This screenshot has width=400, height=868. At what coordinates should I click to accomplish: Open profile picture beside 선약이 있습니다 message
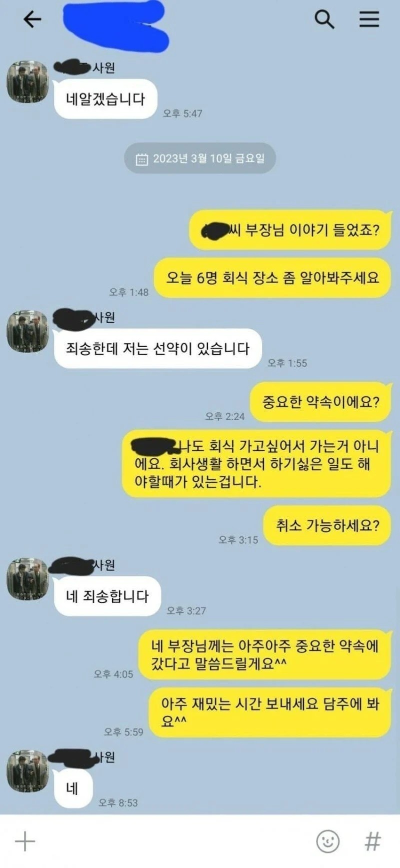tap(27, 331)
